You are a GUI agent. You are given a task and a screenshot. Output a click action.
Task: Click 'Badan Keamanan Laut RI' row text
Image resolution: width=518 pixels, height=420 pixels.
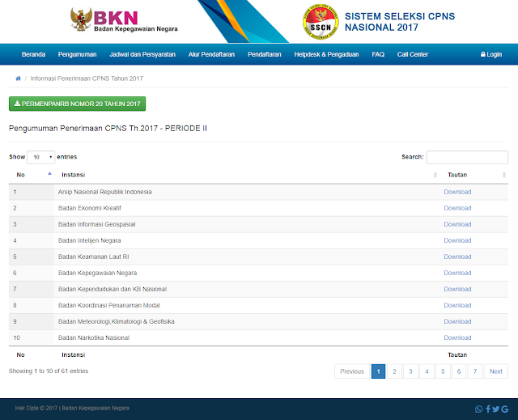pyautogui.click(x=94, y=257)
